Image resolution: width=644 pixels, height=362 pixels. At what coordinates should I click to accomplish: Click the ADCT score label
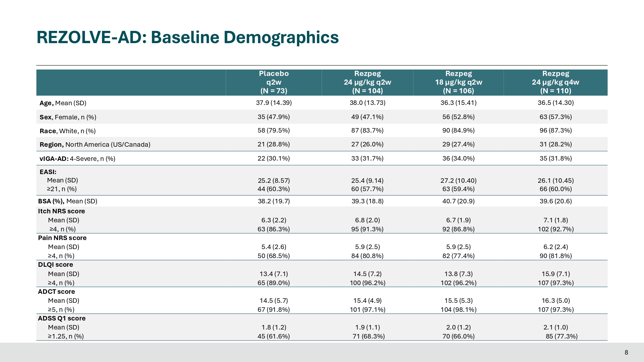[x=56, y=292]
